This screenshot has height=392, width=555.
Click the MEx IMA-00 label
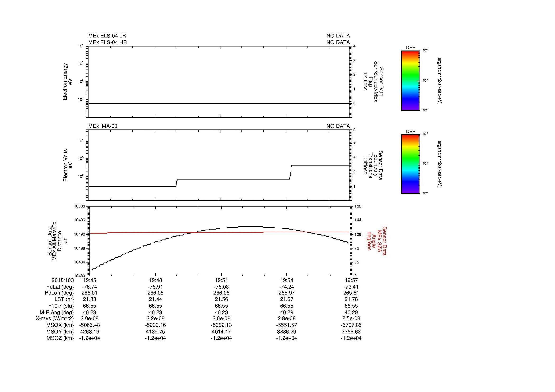click(x=103, y=126)
